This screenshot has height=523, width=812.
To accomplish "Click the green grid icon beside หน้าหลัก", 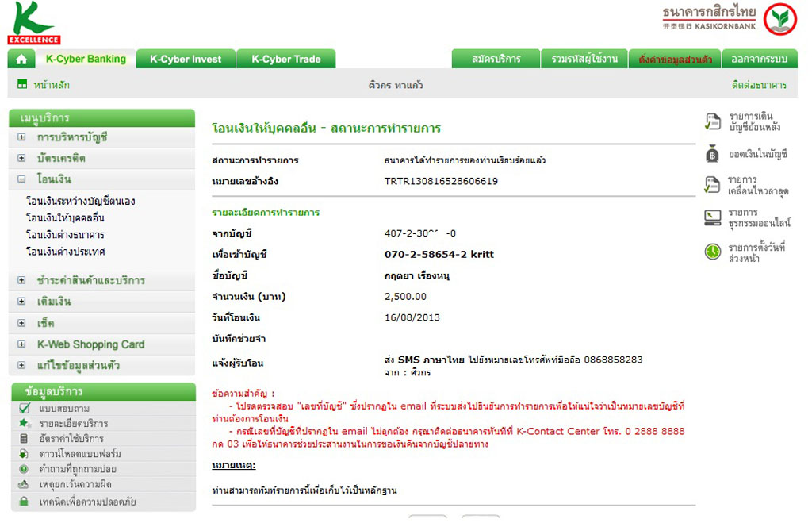I will [x=22, y=84].
